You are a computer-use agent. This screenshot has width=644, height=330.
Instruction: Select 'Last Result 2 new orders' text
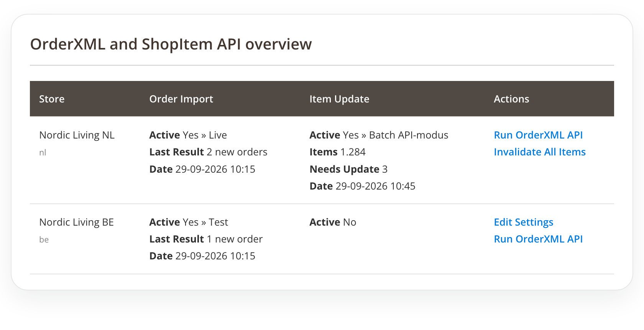pyautogui.click(x=209, y=152)
